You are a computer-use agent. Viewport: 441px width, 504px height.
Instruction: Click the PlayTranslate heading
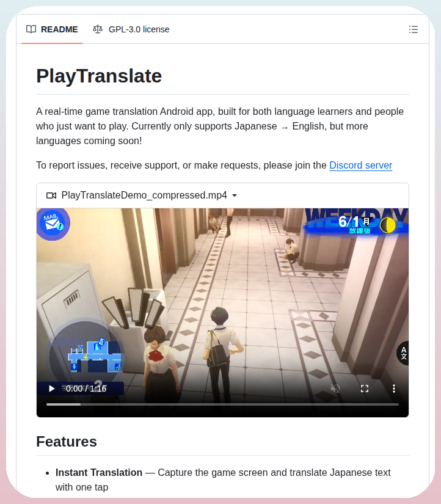(99, 76)
